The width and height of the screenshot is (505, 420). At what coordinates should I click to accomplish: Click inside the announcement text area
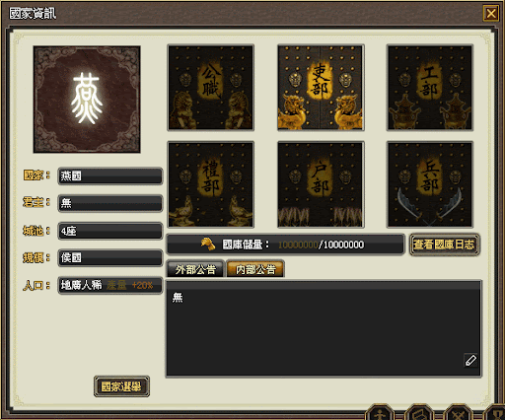click(x=324, y=328)
